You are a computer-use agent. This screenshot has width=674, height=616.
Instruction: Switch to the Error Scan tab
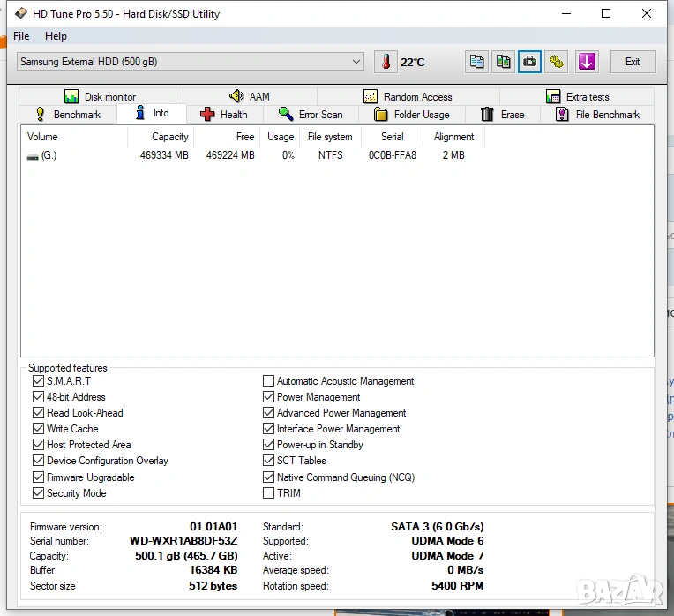pyautogui.click(x=311, y=115)
